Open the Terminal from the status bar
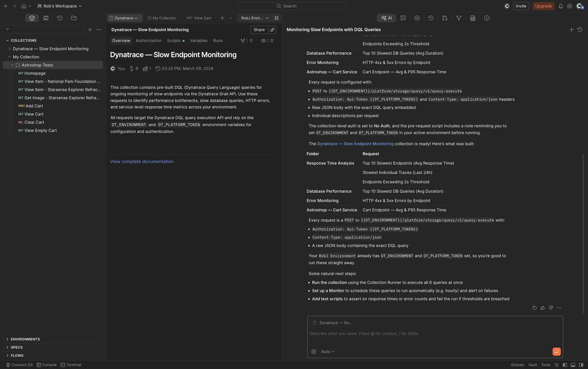588x369 pixels. (x=71, y=365)
